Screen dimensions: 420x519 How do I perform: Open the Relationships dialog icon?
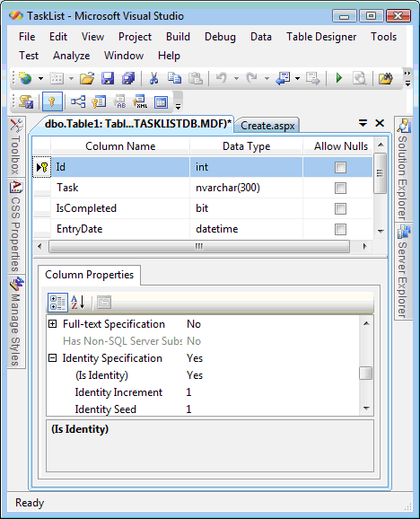click(x=78, y=101)
